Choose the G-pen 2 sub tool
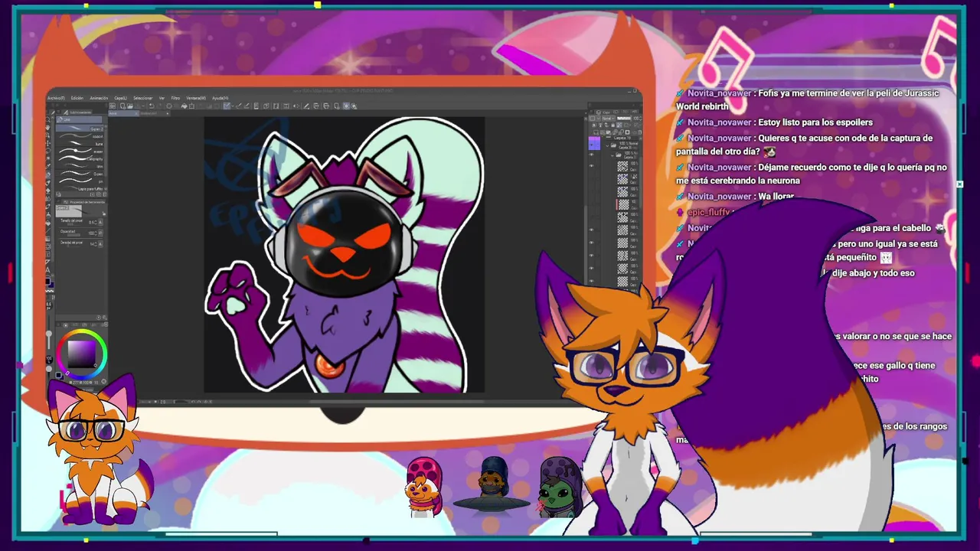 (80, 129)
